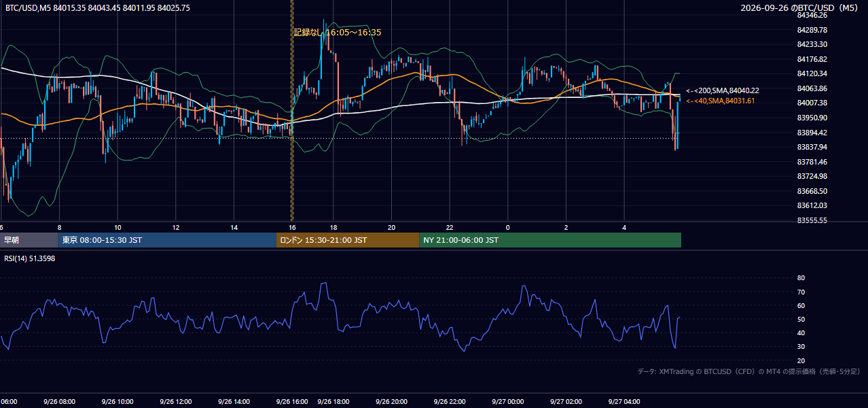Click the XMTrading data source note
The image size is (868, 408).
click(x=749, y=371)
